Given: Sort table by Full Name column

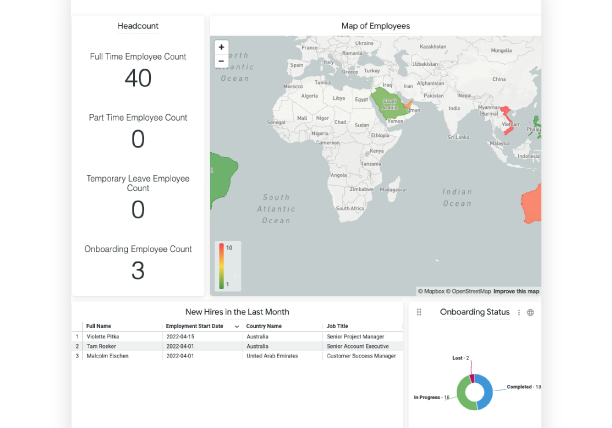Looking at the screenshot, I should pyautogui.click(x=98, y=326).
